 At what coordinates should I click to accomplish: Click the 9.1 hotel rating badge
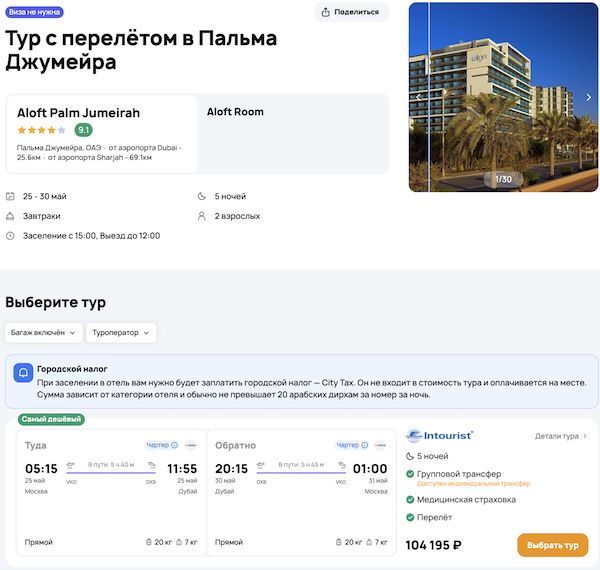(84, 130)
